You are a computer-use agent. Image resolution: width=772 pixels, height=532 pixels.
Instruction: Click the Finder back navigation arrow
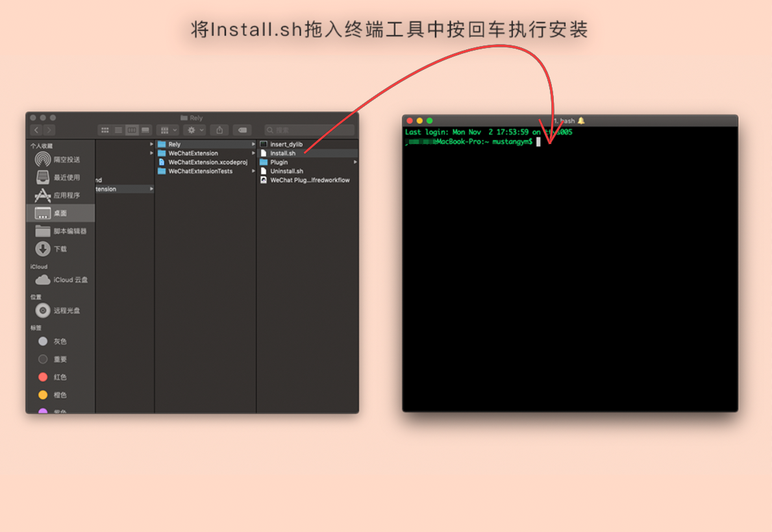[x=36, y=130]
